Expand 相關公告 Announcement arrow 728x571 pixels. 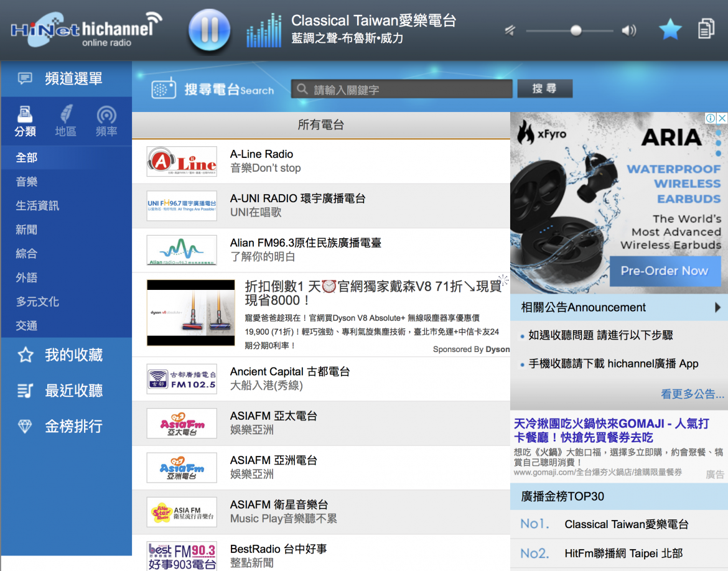[718, 307]
